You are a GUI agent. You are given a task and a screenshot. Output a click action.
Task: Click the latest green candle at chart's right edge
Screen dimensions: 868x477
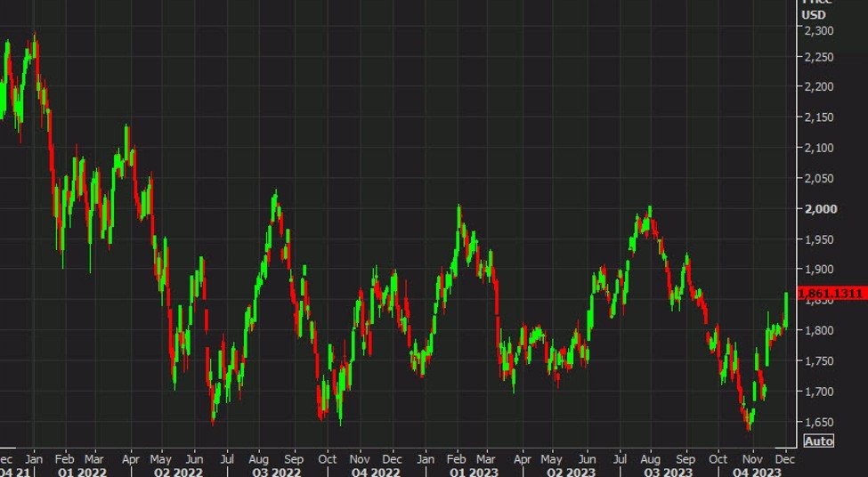[786, 310]
